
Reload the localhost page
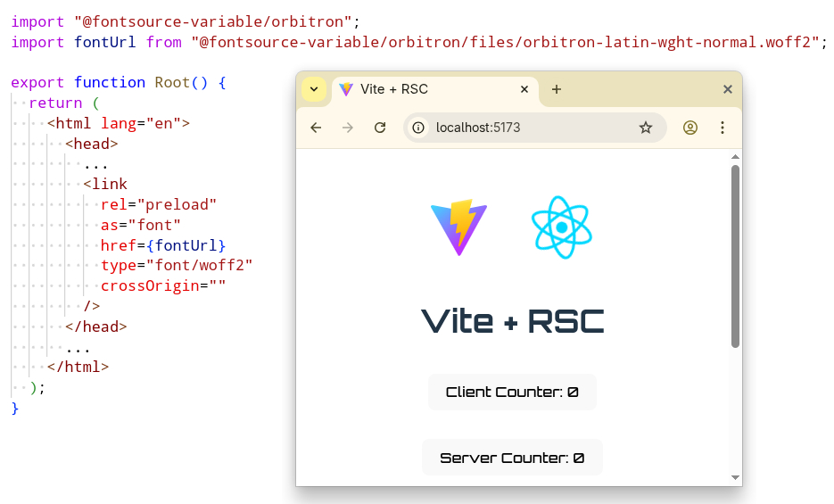pos(380,128)
